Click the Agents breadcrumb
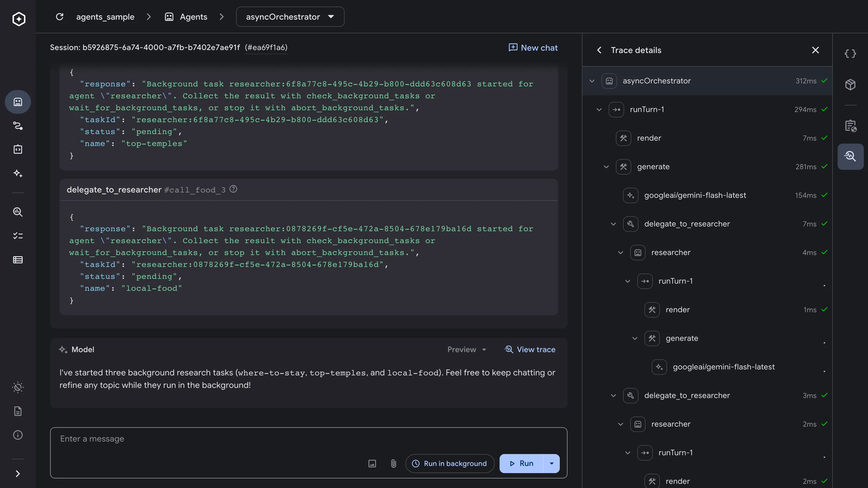Image resolution: width=868 pixels, height=488 pixels. pyautogui.click(x=186, y=16)
